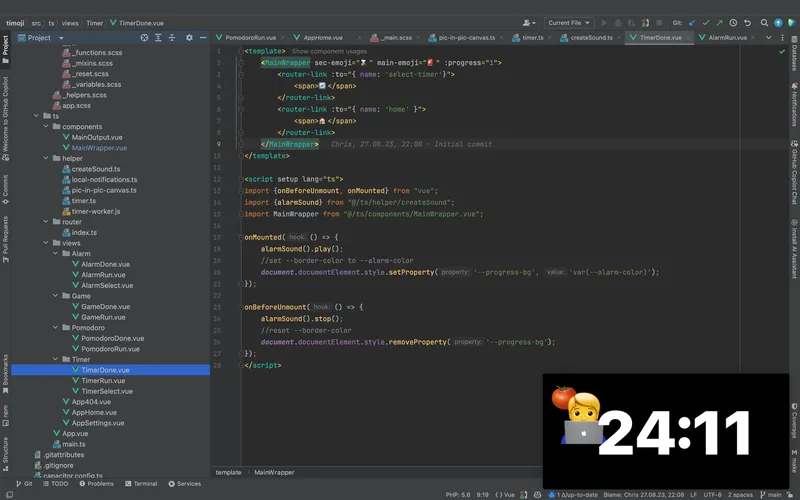The height and width of the screenshot is (500, 800).
Task: Click UTF-8 encoding in status bar
Action: coord(712,494)
